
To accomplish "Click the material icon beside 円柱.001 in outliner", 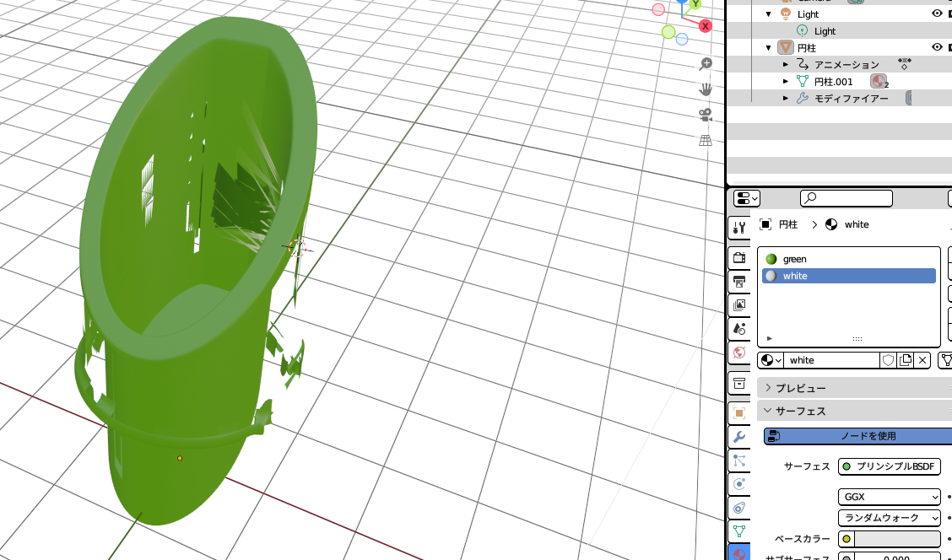I will (878, 81).
